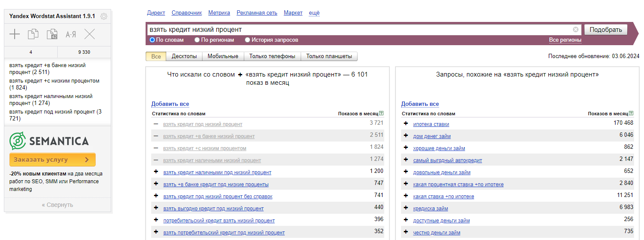Add 'дом денег займ' with plus icon
Image resolution: width=644 pixels, height=240 pixels.
[406, 136]
